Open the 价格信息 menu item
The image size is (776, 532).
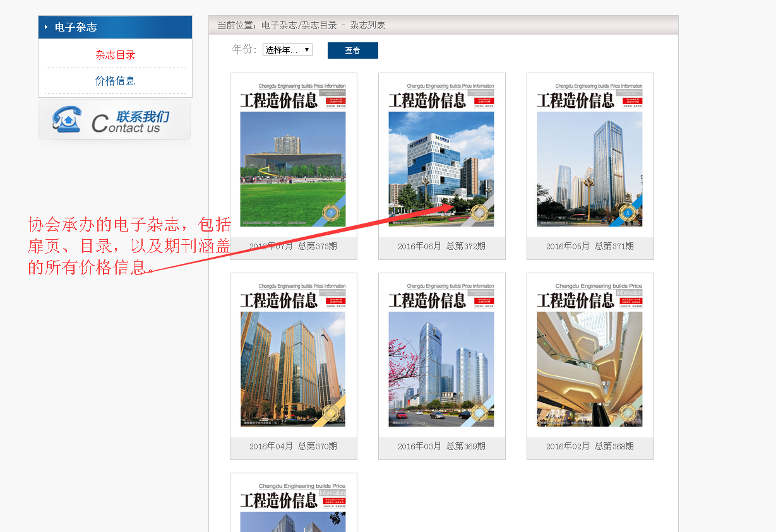click(x=116, y=81)
